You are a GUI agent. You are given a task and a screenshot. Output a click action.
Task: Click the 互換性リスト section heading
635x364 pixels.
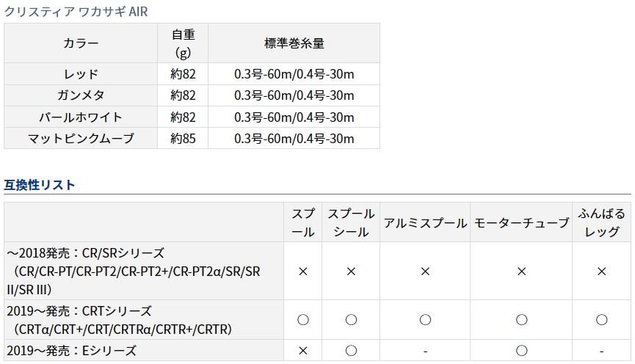40,185
